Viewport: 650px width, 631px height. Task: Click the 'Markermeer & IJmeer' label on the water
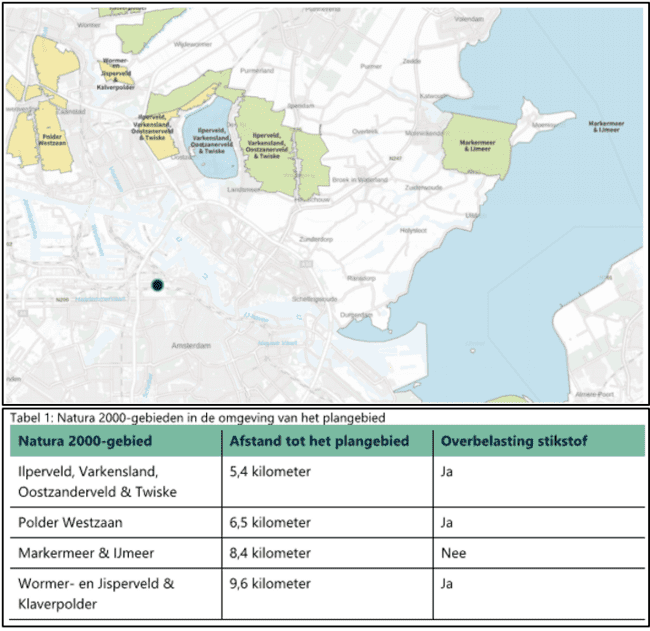click(x=606, y=126)
